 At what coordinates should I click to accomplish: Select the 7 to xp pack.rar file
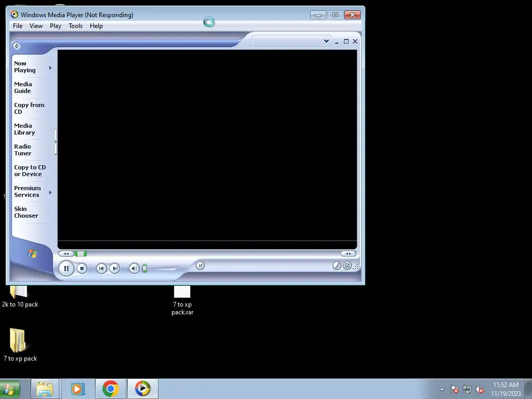[182, 301]
